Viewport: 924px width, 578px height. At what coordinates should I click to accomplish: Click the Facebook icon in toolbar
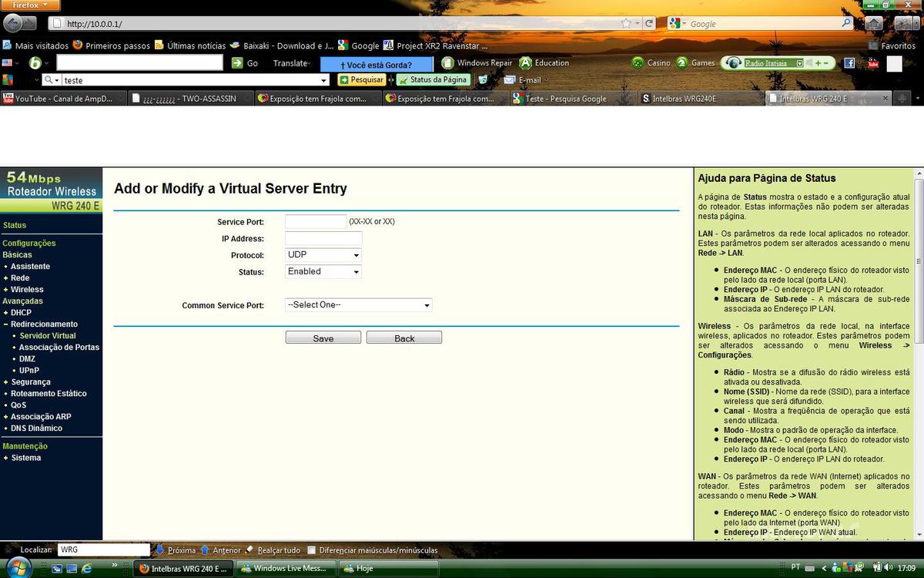click(x=849, y=63)
